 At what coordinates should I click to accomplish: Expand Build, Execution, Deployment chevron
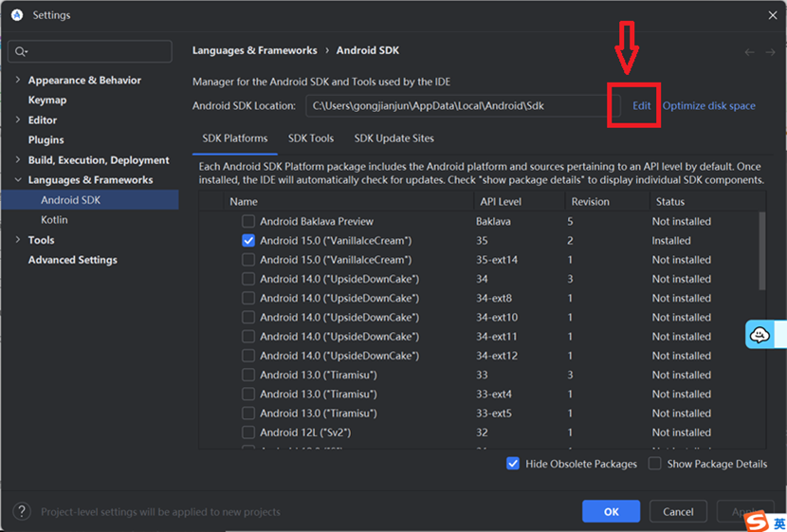18,159
